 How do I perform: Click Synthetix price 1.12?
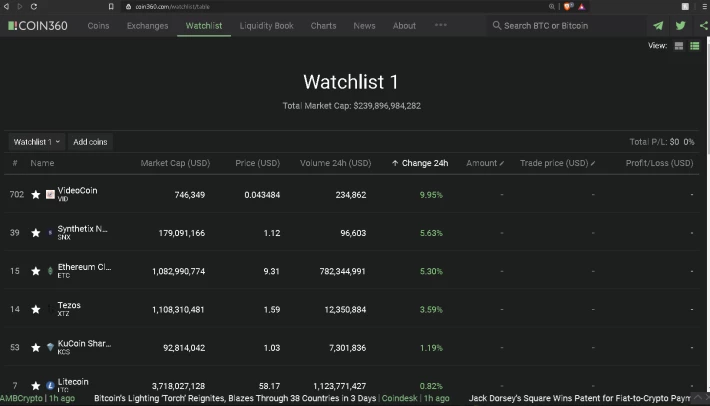click(272, 233)
